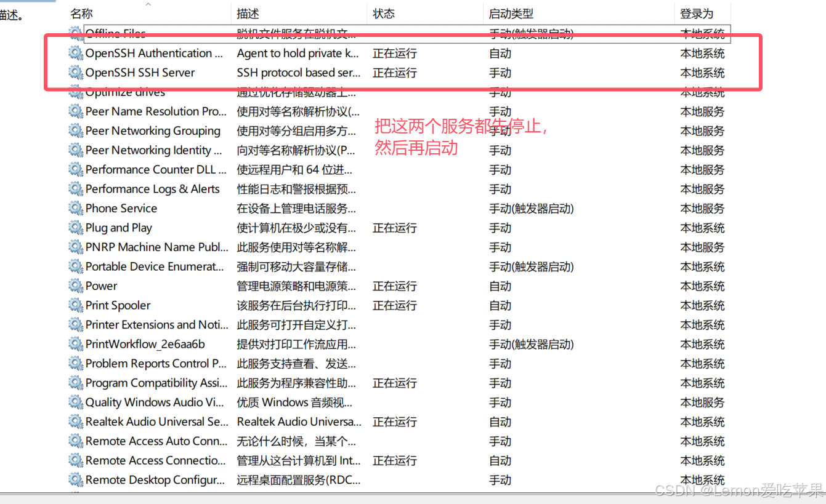Click the Remote Desktop Configuration service name
826x504 pixels.
click(156, 480)
